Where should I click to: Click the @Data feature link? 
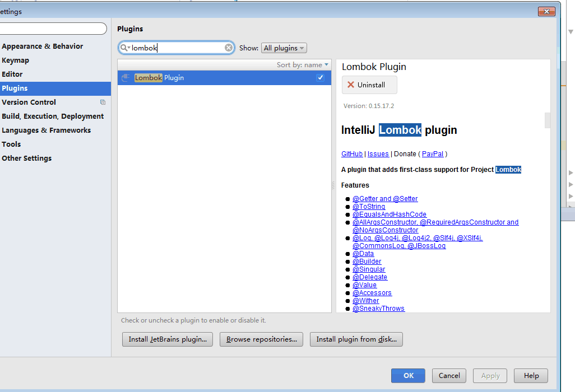(363, 254)
